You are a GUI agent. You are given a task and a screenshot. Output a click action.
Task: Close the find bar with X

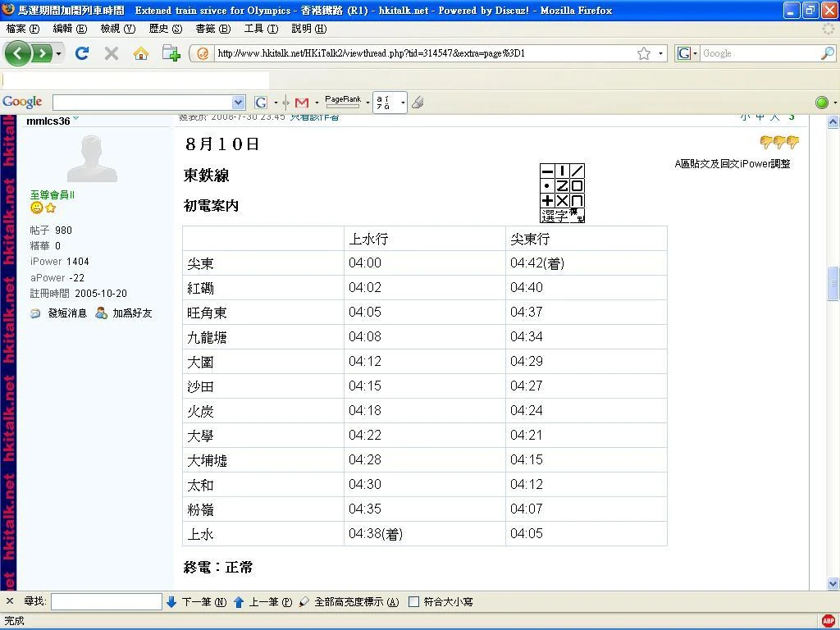(x=10, y=601)
